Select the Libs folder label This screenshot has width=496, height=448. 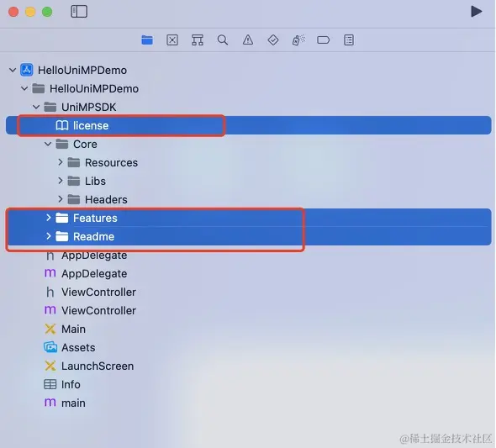pos(95,182)
